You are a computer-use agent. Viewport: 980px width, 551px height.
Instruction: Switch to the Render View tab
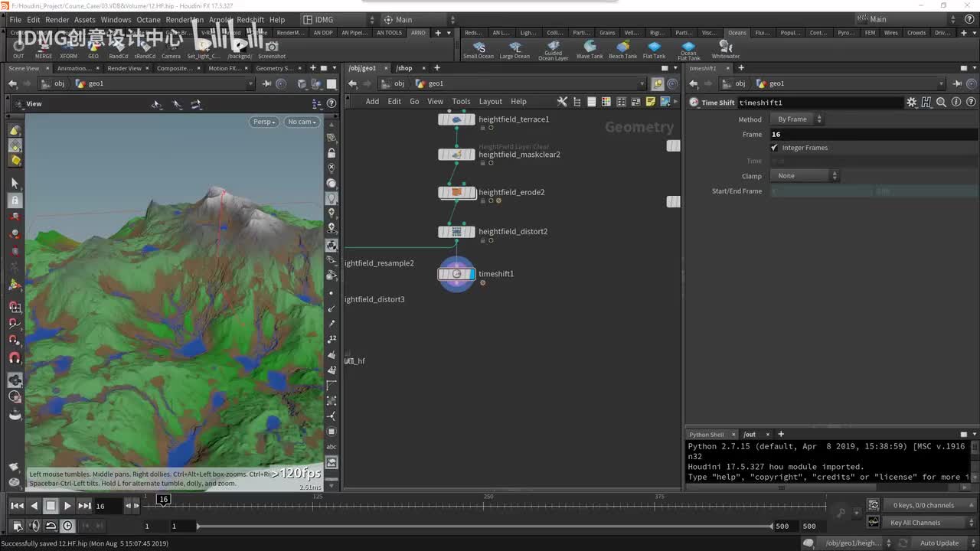(x=124, y=68)
